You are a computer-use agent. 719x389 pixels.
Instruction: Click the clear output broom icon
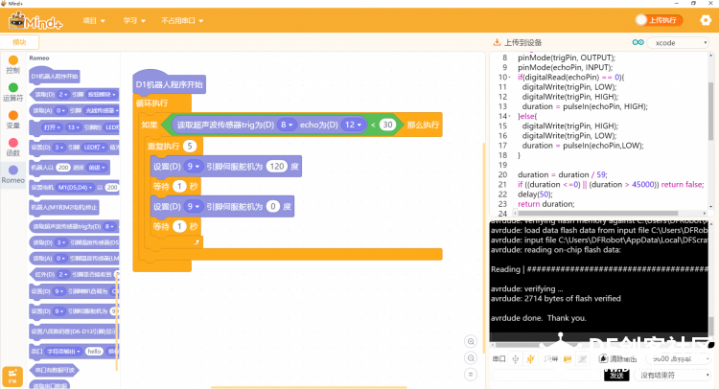603,359
